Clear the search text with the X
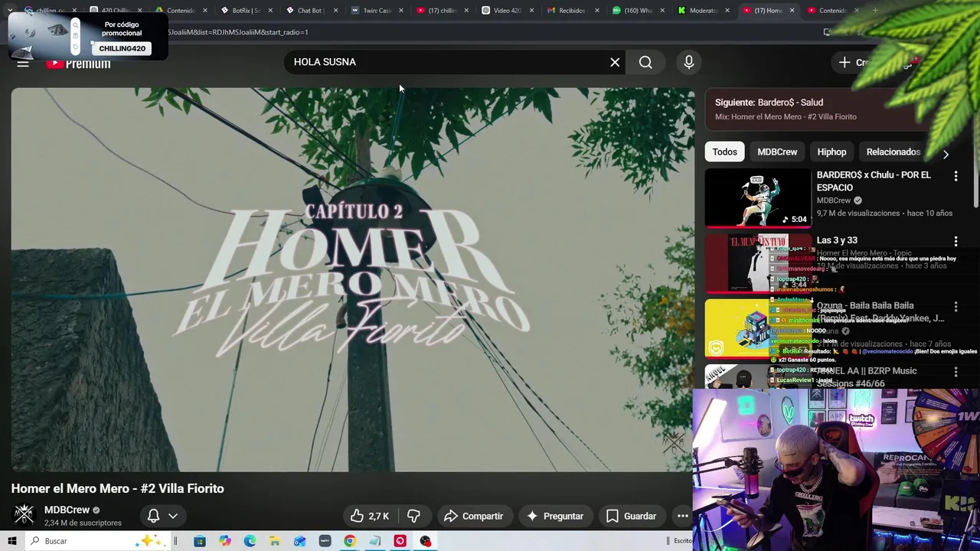The height and width of the screenshot is (551, 980). 615,62
